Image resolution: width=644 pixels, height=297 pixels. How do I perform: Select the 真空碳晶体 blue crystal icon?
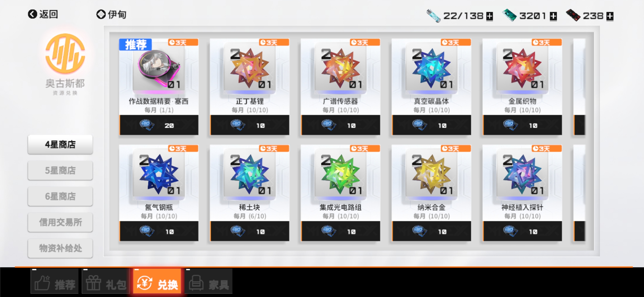tap(432, 68)
